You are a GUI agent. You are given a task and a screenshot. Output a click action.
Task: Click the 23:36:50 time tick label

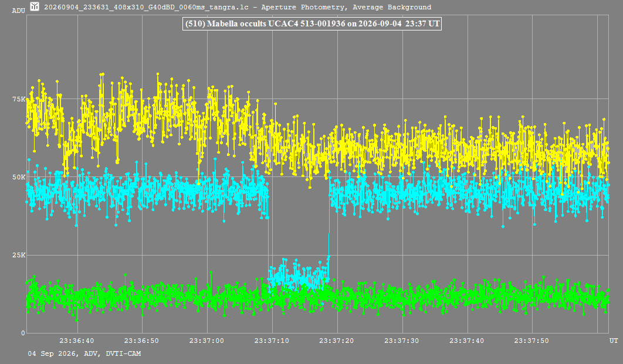[141, 341]
